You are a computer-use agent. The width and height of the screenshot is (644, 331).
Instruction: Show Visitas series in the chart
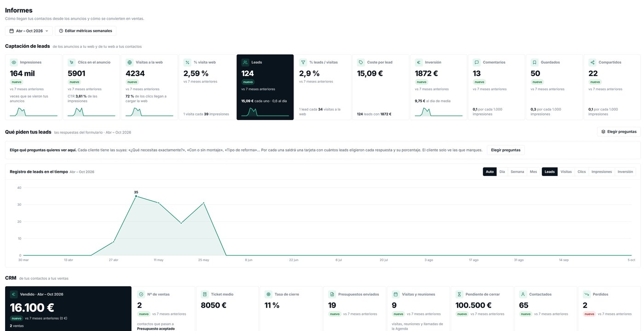coord(566,172)
